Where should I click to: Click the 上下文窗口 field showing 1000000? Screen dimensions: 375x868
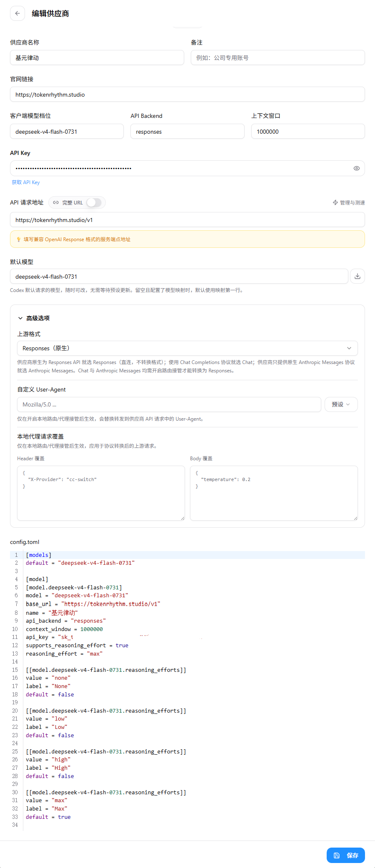tap(308, 132)
